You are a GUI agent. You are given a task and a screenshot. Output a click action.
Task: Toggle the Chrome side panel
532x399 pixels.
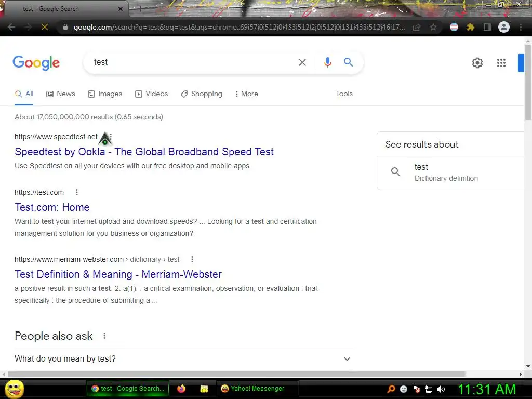tap(487, 27)
